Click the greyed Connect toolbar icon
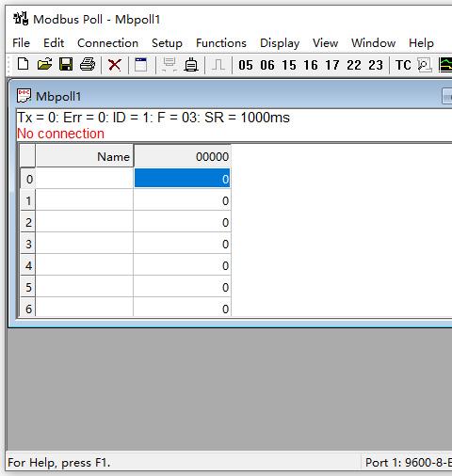Image resolution: width=452 pixels, height=476 pixels. [169, 65]
